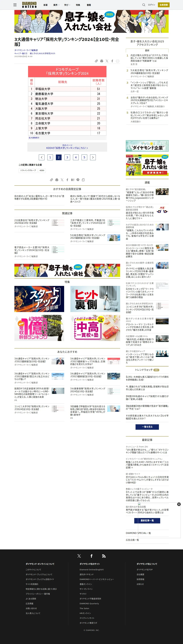Click the ログイン link
Screen dimensions: 183x644
(x=151, y=5)
